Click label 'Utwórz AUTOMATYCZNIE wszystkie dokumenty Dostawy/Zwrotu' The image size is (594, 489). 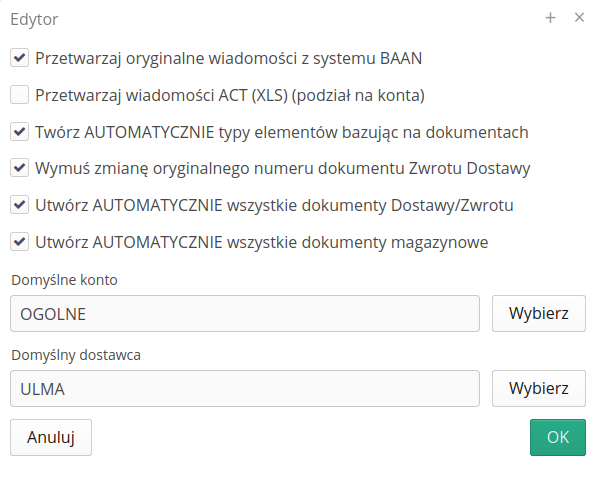coord(274,205)
